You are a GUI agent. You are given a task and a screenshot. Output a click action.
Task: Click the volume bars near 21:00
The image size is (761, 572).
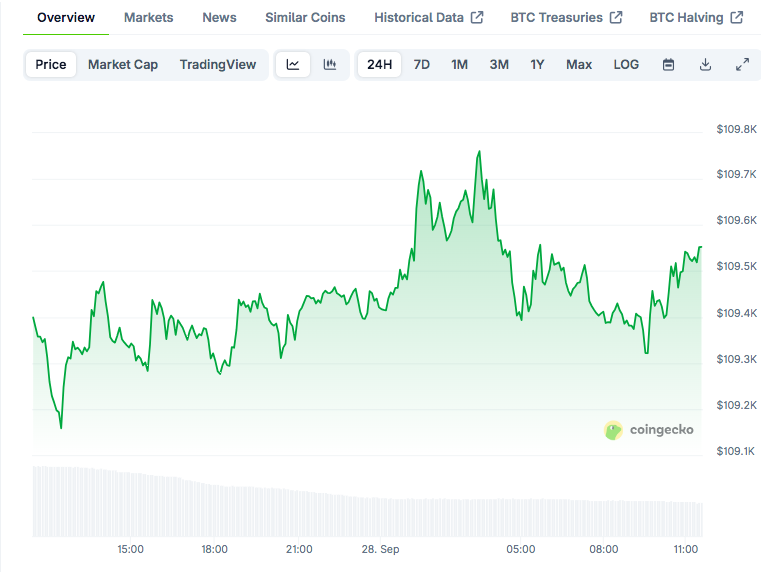[299, 512]
